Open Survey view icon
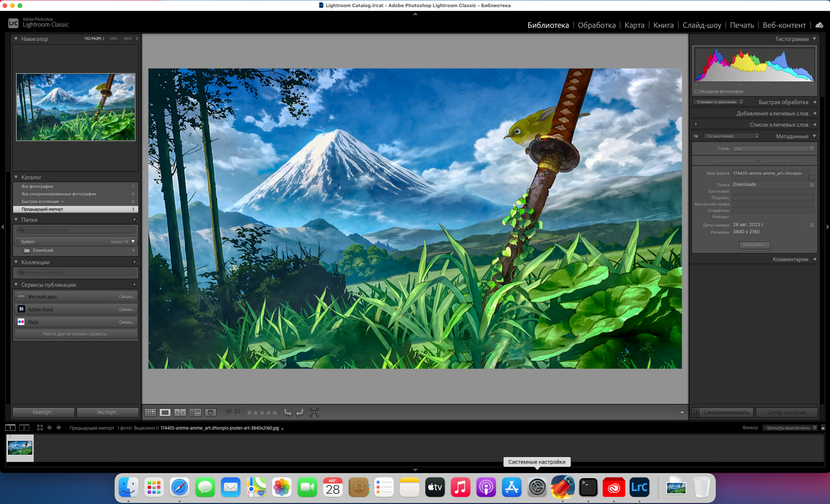The image size is (830, 504). click(x=195, y=413)
